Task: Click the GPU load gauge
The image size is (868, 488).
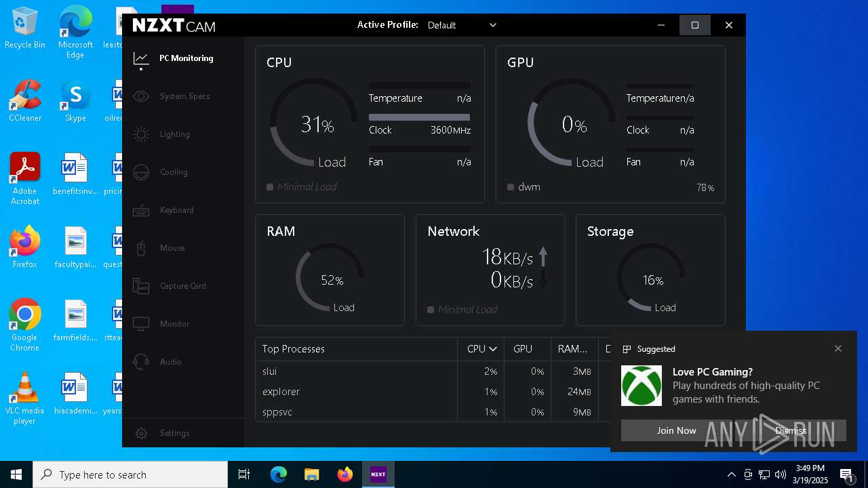Action: click(572, 122)
